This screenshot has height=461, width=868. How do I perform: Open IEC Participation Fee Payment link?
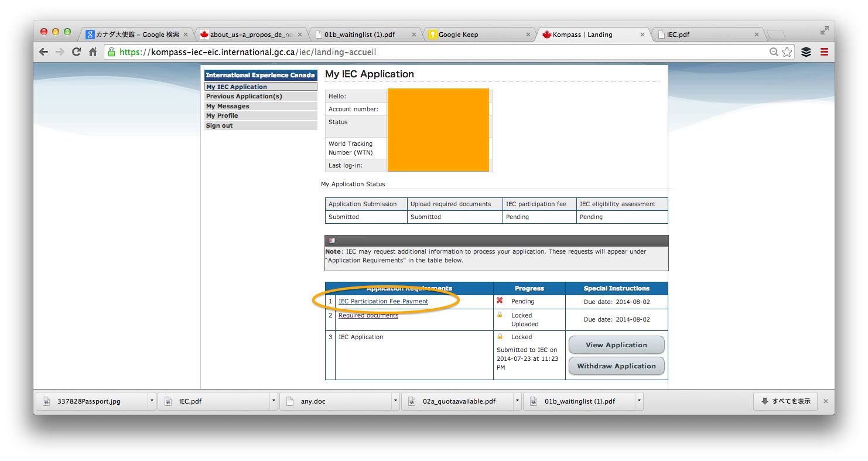coord(383,302)
